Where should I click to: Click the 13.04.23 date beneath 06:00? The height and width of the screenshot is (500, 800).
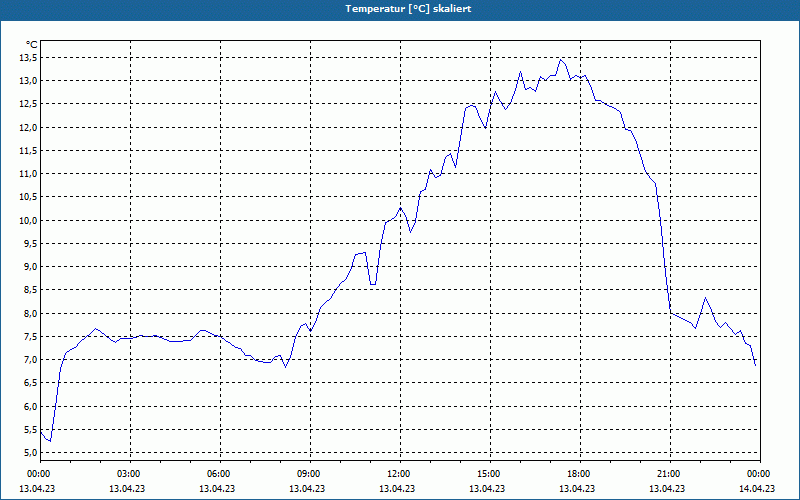(x=217, y=488)
